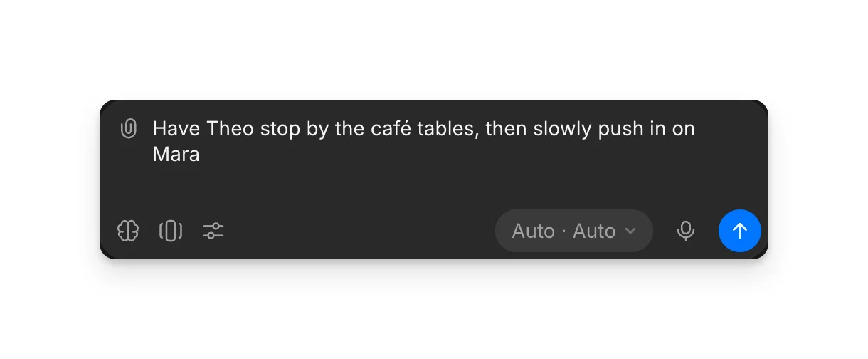
Task: Focus the empty area below the prompt text
Action: (434, 187)
